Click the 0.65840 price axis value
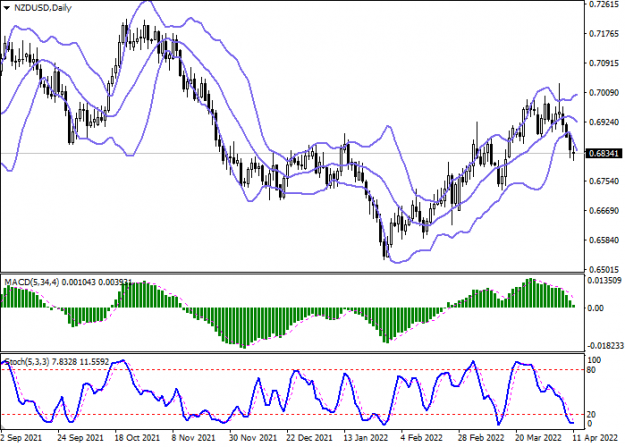The height and width of the screenshot is (447, 625). click(604, 240)
